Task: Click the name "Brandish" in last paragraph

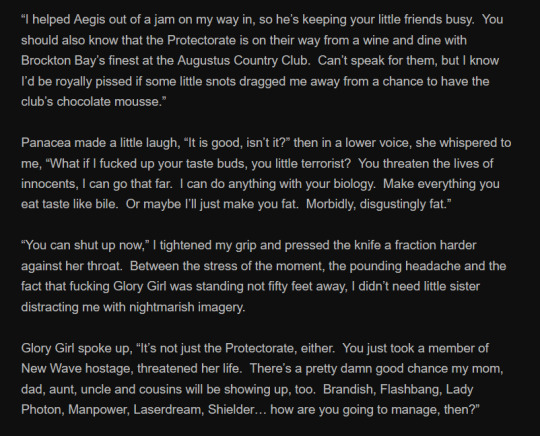Action: (x=347, y=389)
